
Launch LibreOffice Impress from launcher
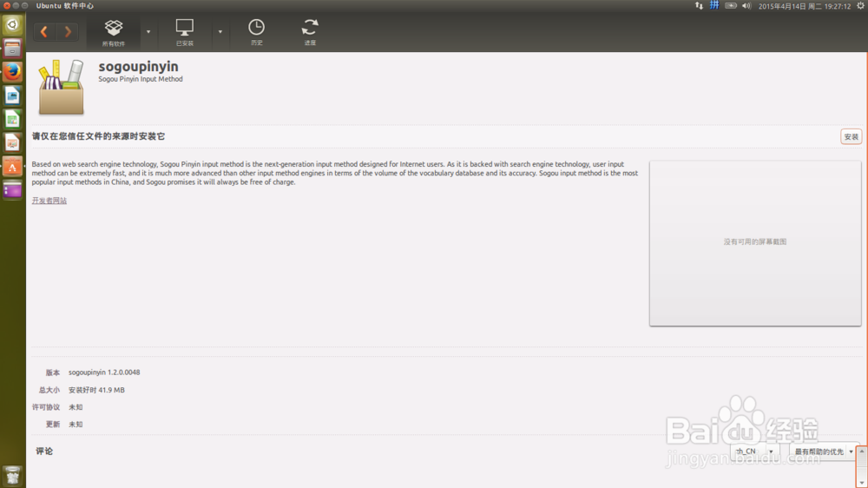(x=12, y=143)
